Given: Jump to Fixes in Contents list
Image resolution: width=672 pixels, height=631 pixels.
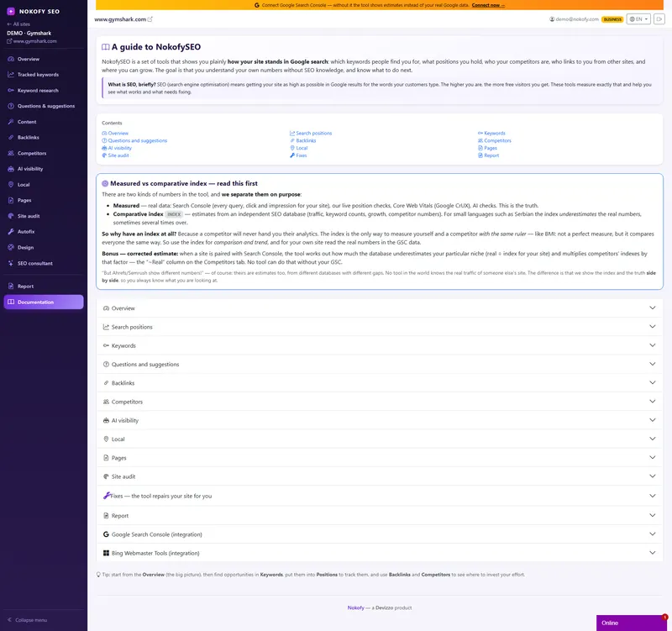Looking at the screenshot, I should click(298, 155).
